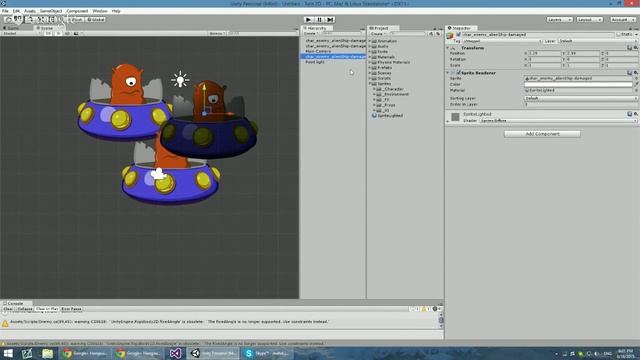Expand the Animation folder
This screenshot has height=360, width=640.
pos(370,41)
